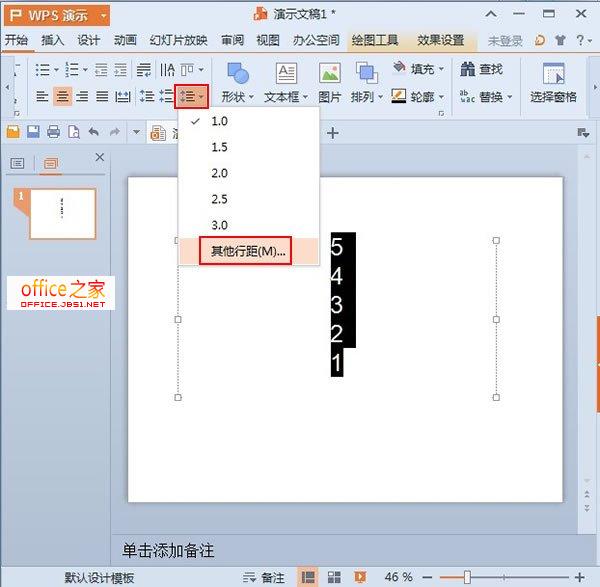Select slide 1 thumbnail

pyautogui.click(x=62, y=214)
